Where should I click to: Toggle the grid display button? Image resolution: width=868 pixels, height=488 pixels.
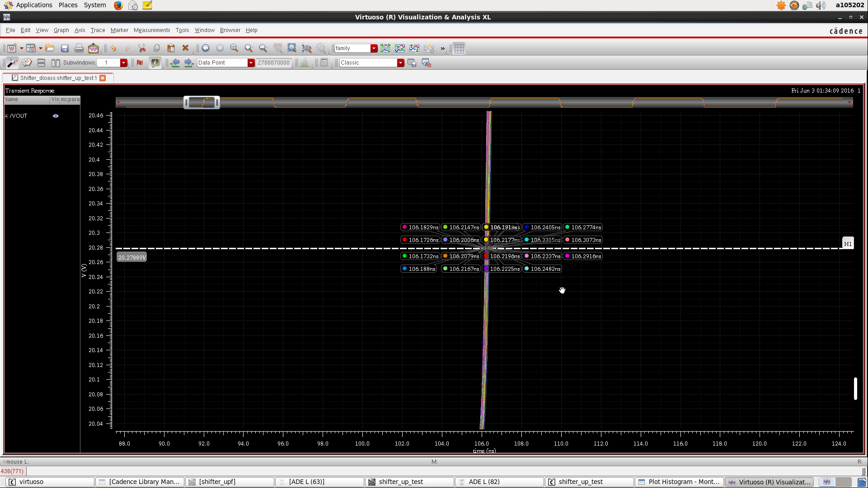tap(459, 48)
